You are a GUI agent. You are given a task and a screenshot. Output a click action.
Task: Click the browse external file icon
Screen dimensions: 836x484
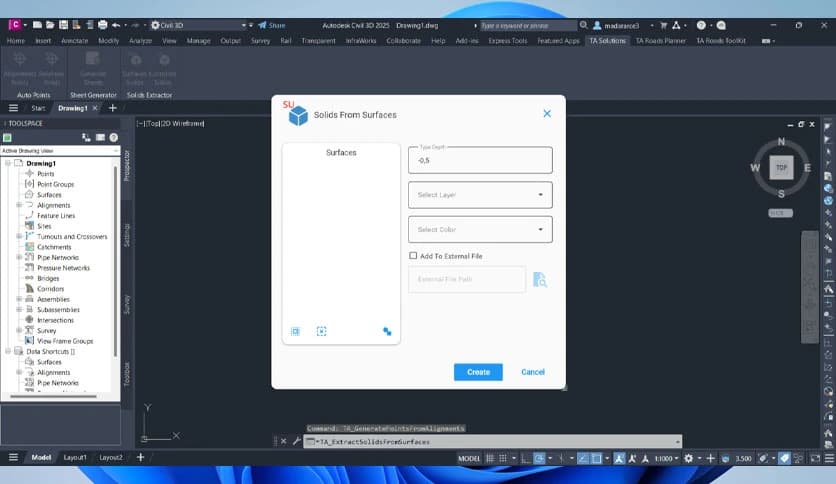(540, 280)
